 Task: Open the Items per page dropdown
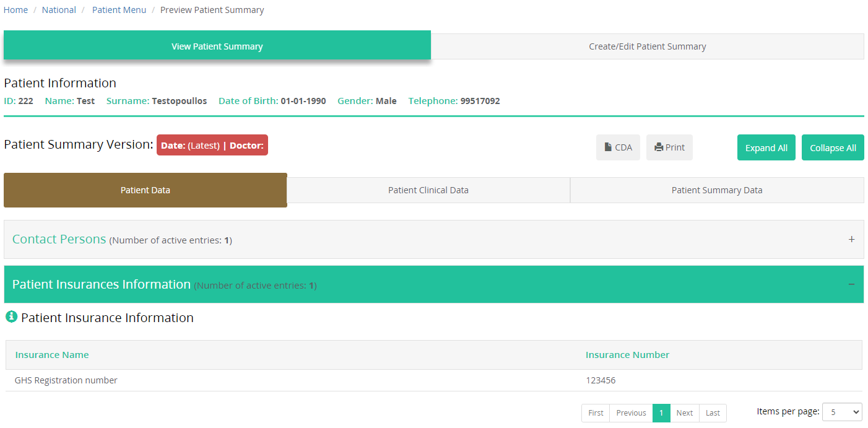pyautogui.click(x=841, y=412)
